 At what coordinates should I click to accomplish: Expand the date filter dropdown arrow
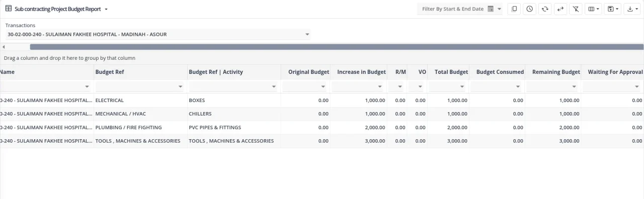499,9
